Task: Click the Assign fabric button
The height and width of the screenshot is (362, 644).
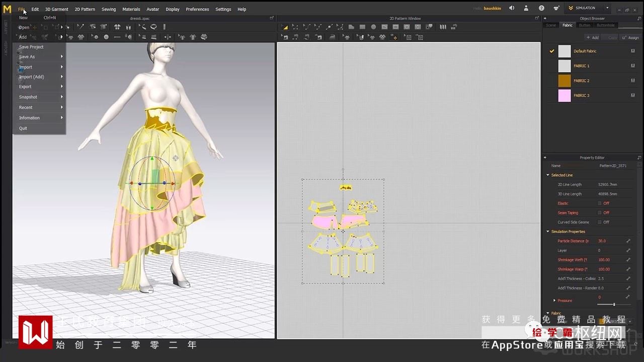Action: (630, 37)
